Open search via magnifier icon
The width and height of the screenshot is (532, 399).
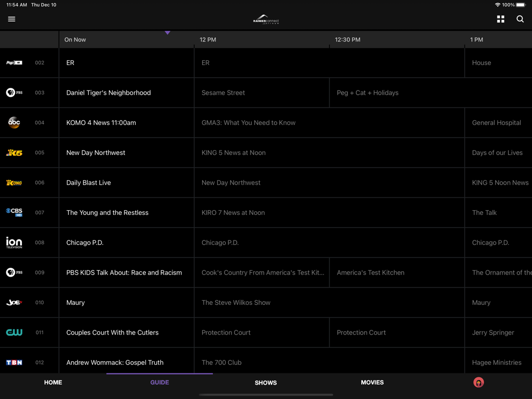(x=520, y=19)
